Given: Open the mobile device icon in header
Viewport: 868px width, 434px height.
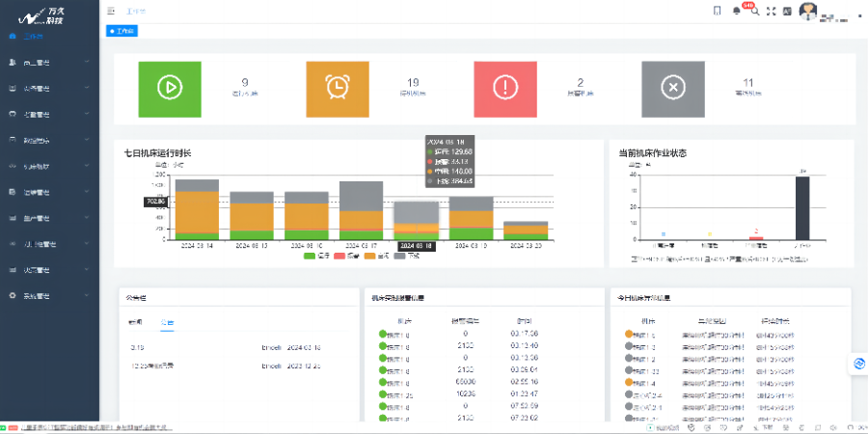Looking at the screenshot, I should point(718,11).
